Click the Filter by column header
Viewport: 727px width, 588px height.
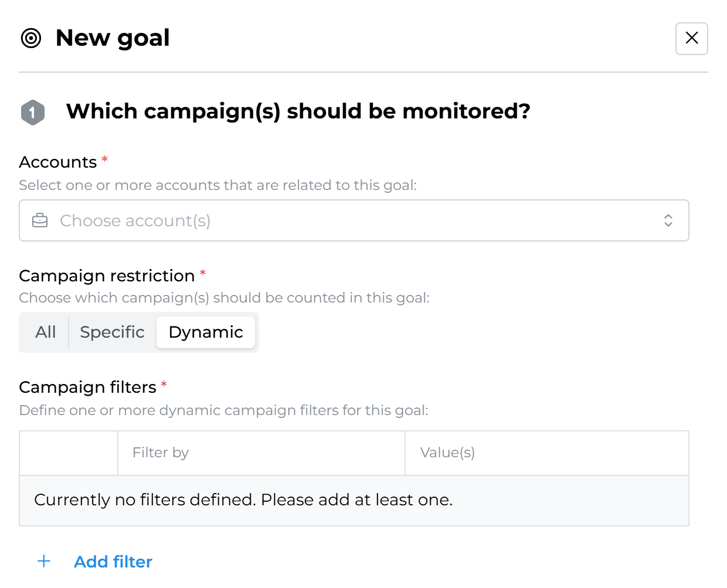coord(161,453)
